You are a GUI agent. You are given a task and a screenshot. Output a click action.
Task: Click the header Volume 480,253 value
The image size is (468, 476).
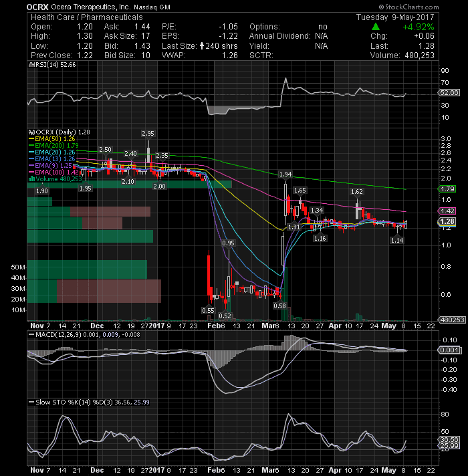click(x=419, y=55)
